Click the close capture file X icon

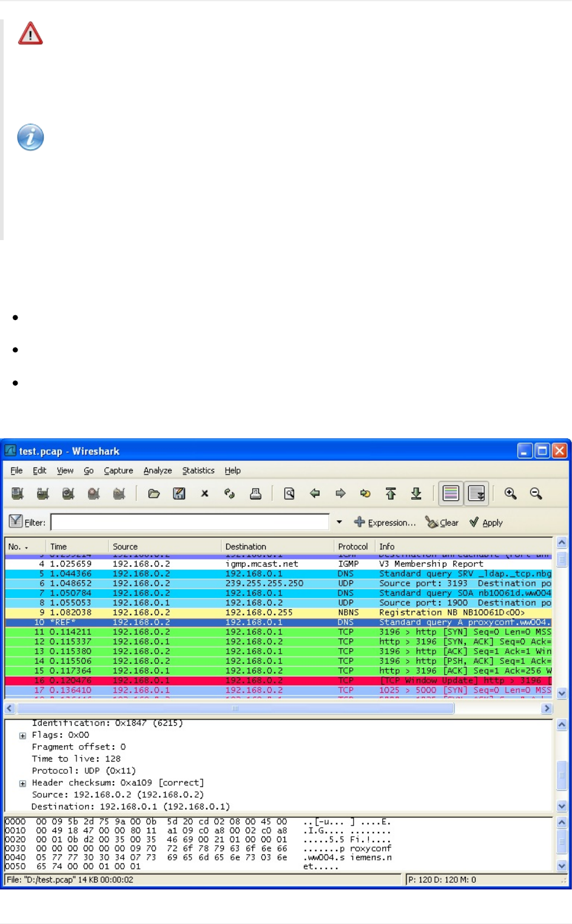204,494
